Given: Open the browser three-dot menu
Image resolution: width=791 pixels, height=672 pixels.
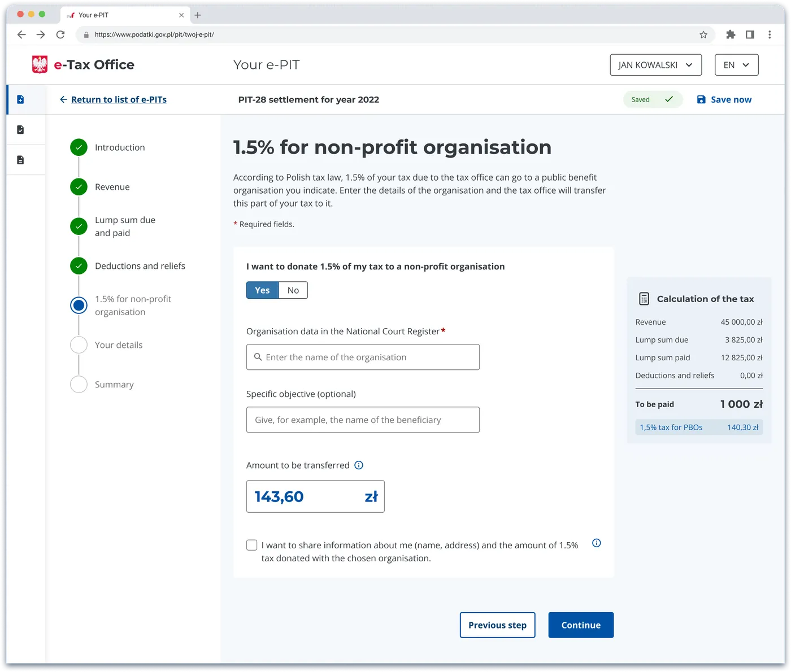Looking at the screenshot, I should [x=770, y=34].
